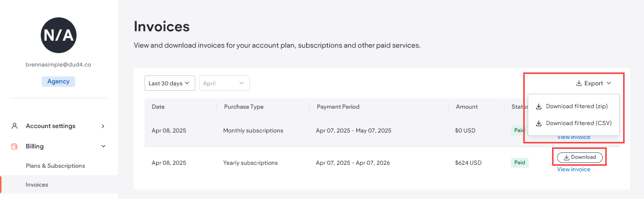Go to Plans & Subscriptions
The image size is (644, 199).
click(x=55, y=166)
